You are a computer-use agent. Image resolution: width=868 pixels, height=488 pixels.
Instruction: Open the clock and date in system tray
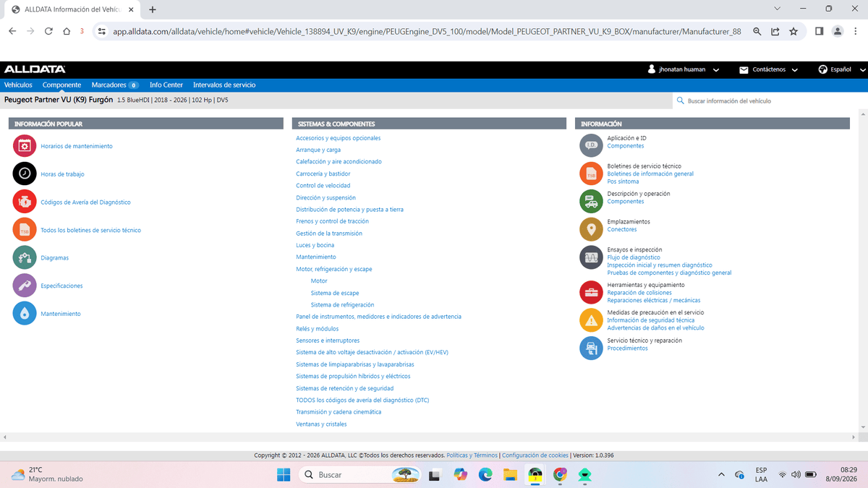tap(842, 474)
